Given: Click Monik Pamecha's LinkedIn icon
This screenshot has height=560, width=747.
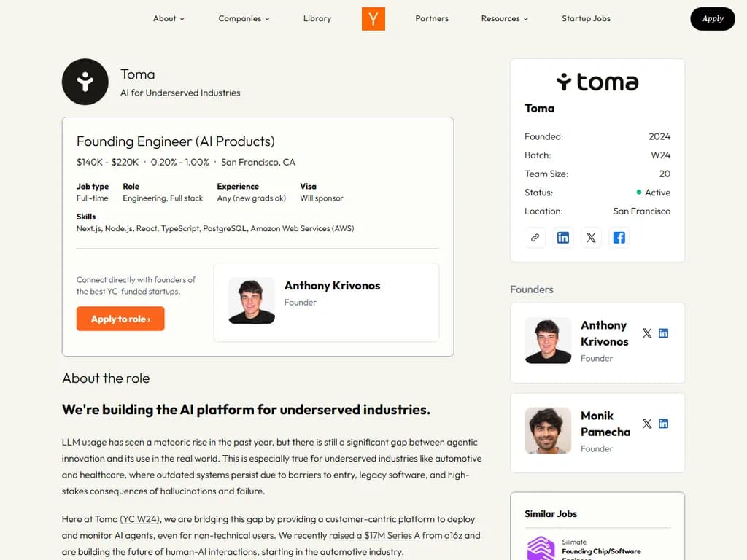Looking at the screenshot, I should (x=663, y=423).
